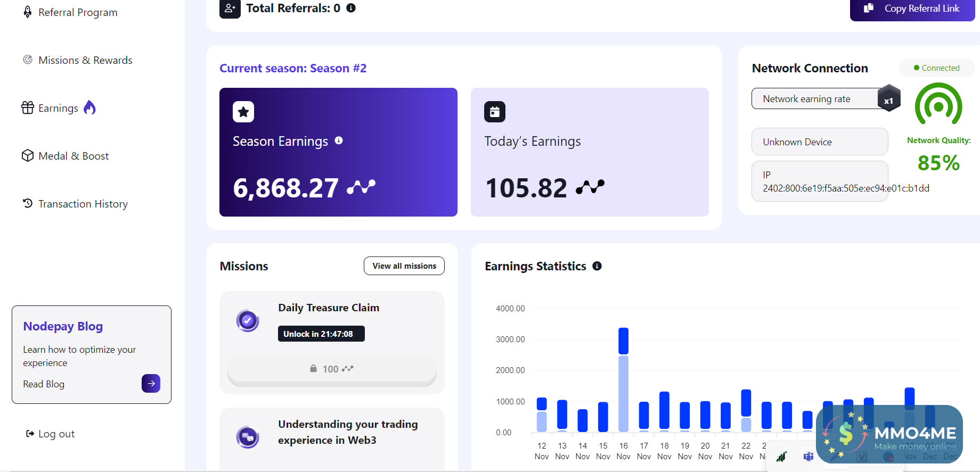Viewport: 980px width, 472px height.
Task: Show the Season Earnings info tooltip icon
Action: (339, 140)
